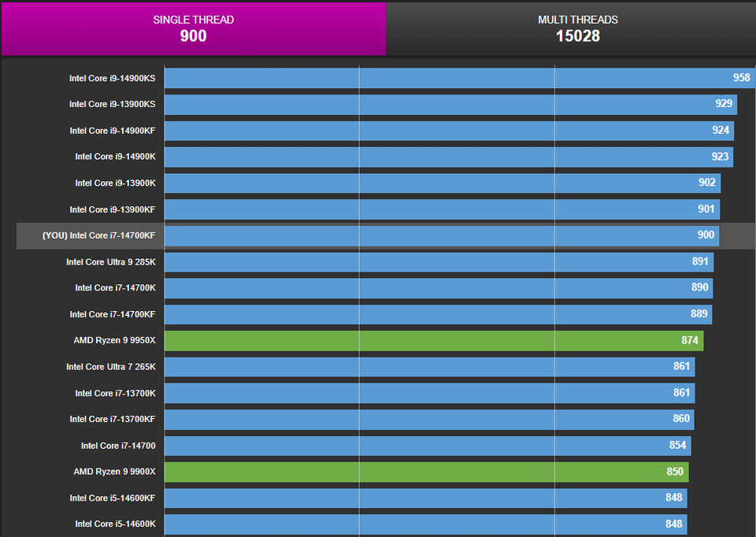Screen dimensions: 756x537
Task: Select the (YOU) Intel Core i7-14700KF row label
Action: coord(99,235)
